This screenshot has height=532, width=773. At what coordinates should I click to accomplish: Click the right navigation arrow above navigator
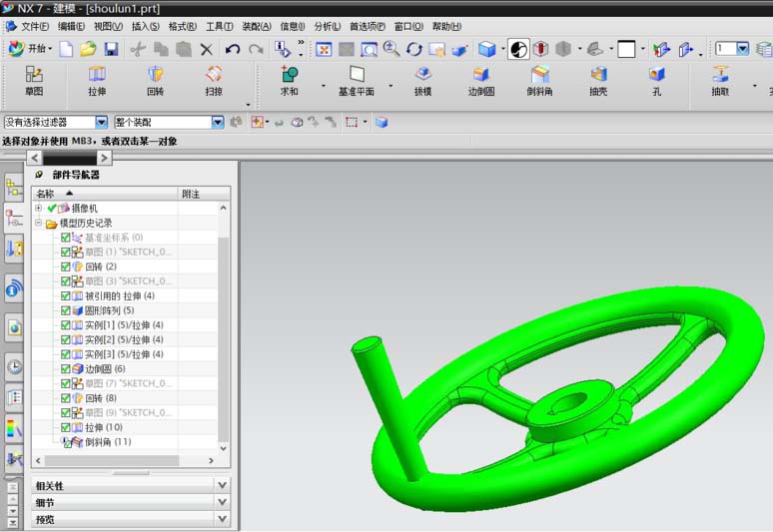click(104, 158)
